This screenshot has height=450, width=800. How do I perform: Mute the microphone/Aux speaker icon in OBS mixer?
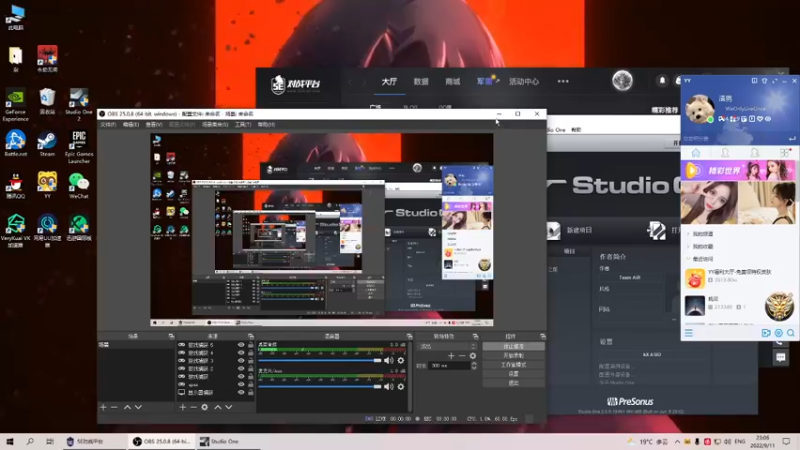click(x=389, y=387)
